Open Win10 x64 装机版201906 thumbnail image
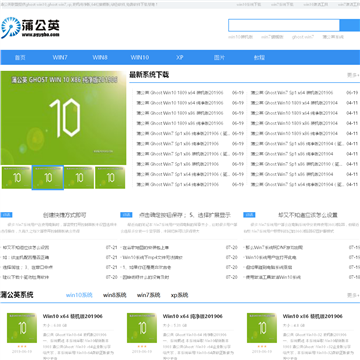360x360 pixels. tap(22, 328)
